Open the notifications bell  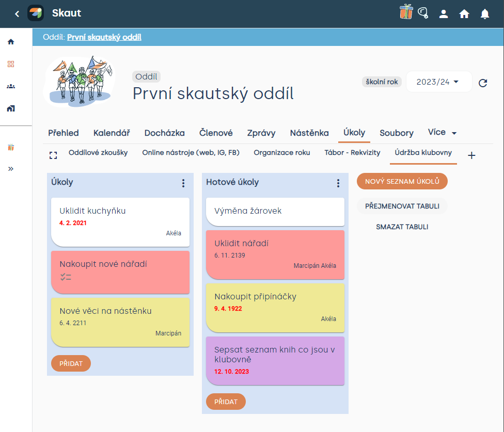pyautogui.click(x=485, y=14)
